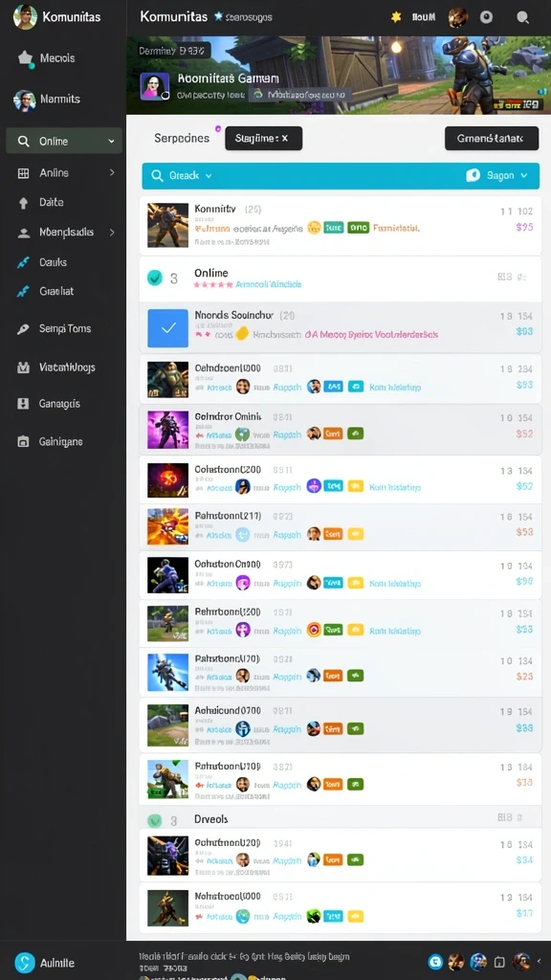551x980 pixels.
Task: Open the purple thumbnail of Golndror Omini row
Action: 167,430
